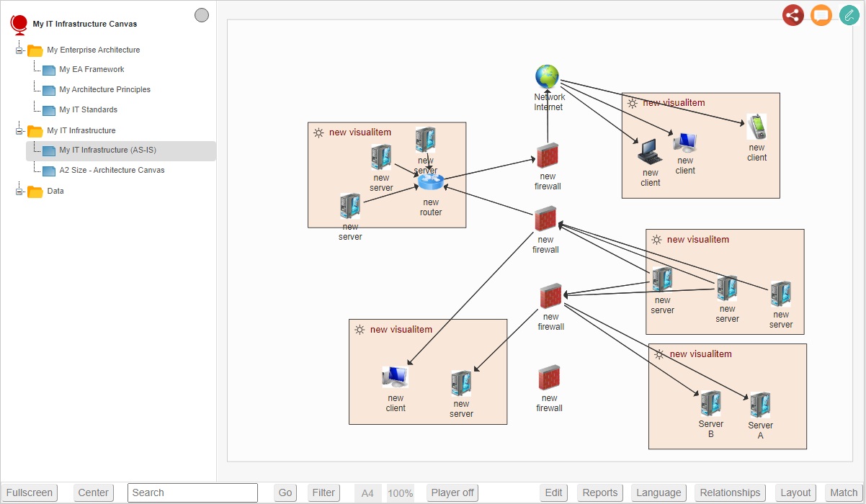Select the Server A icon
866x504 pixels.
(x=760, y=405)
